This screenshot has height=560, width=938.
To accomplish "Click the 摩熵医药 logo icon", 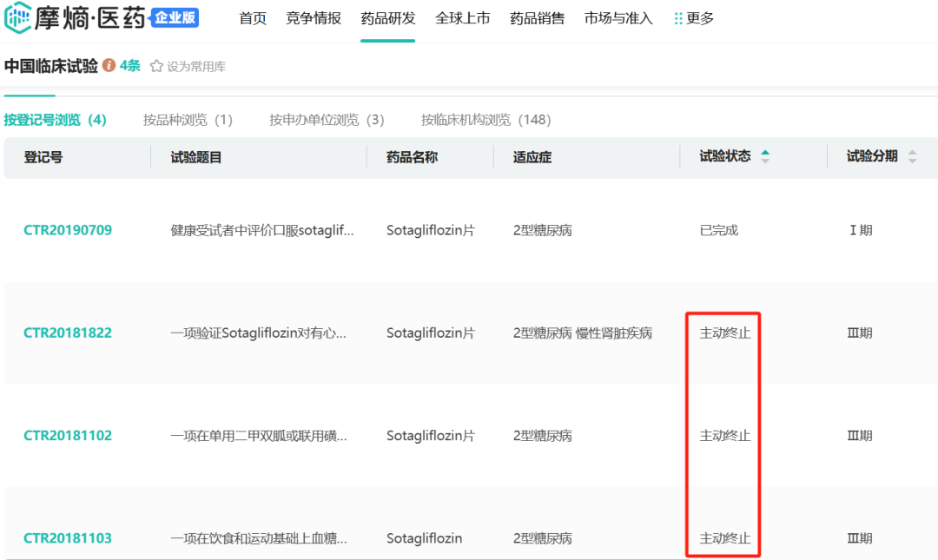I will pos(17,18).
